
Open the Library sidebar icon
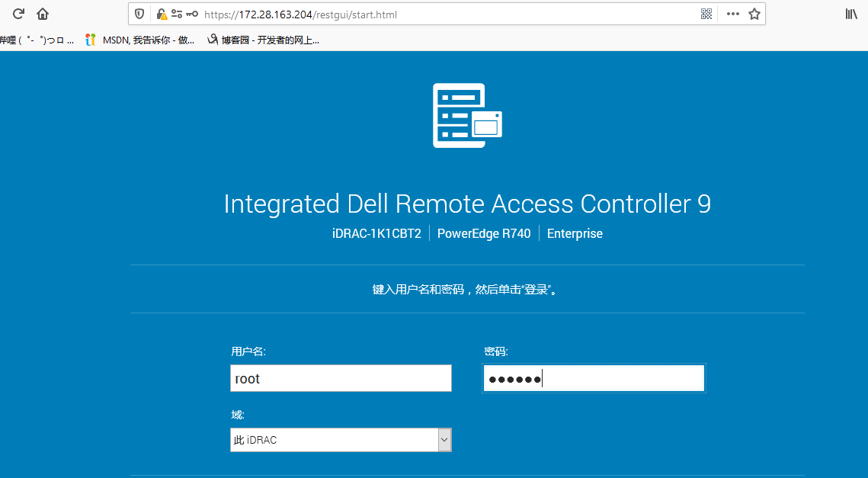coord(850,14)
